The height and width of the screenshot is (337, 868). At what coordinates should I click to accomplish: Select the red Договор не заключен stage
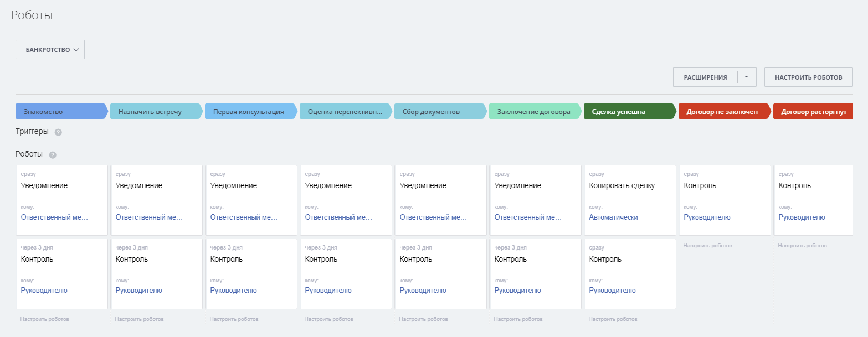pyautogui.click(x=723, y=112)
